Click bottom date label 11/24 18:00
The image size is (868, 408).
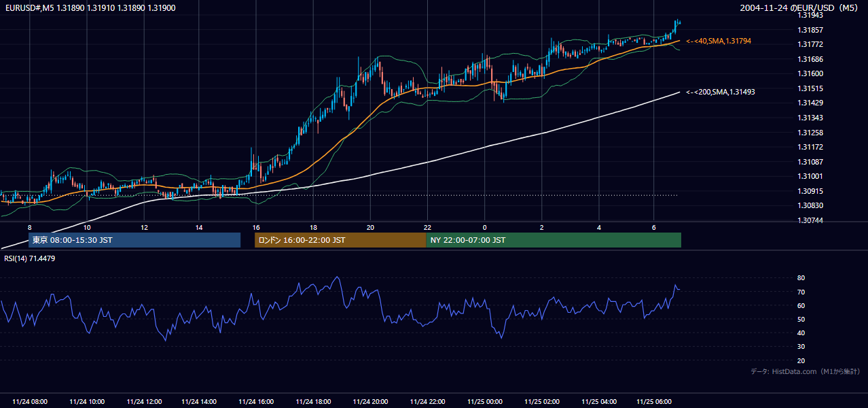point(313,402)
